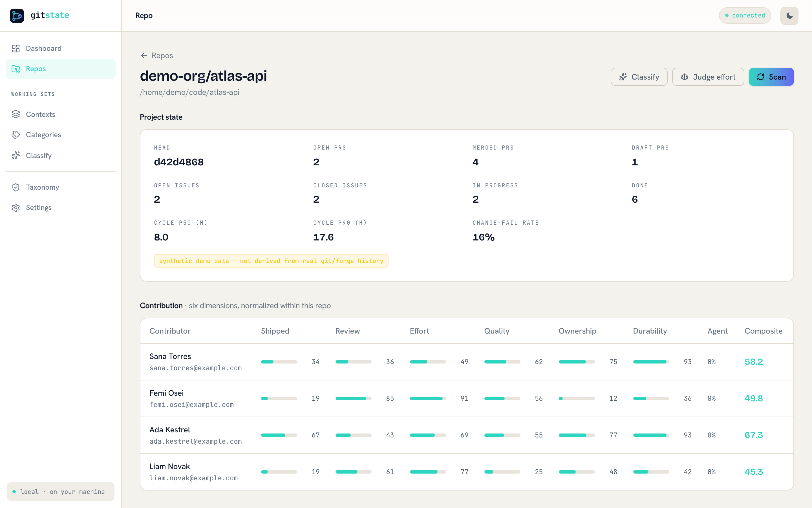This screenshot has width=812, height=508.
Task: Open the Dashboard page
Action: [61, 48]
